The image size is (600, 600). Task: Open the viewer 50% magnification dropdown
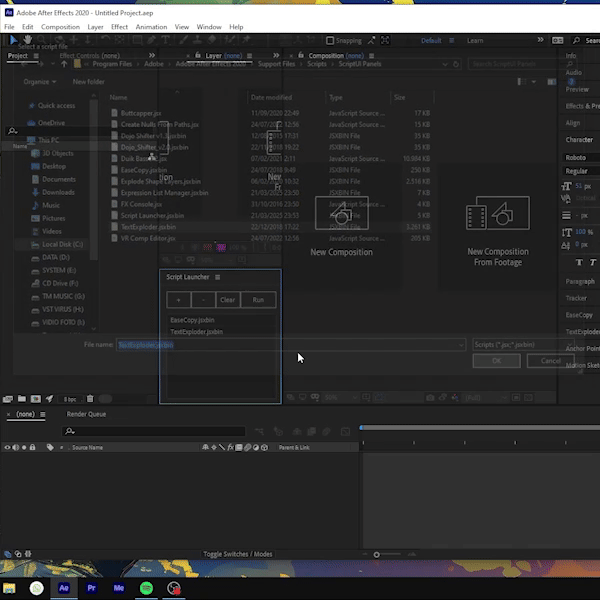[x=341, y=398]
